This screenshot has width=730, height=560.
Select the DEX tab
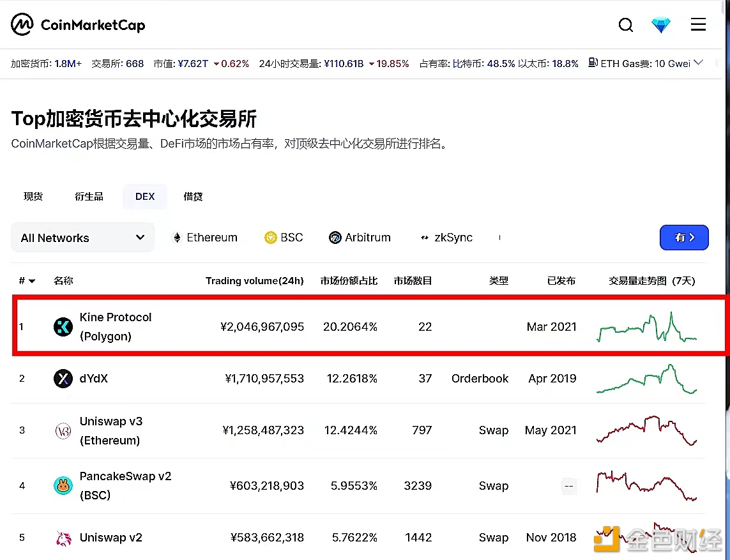click(x=145, y=197)
